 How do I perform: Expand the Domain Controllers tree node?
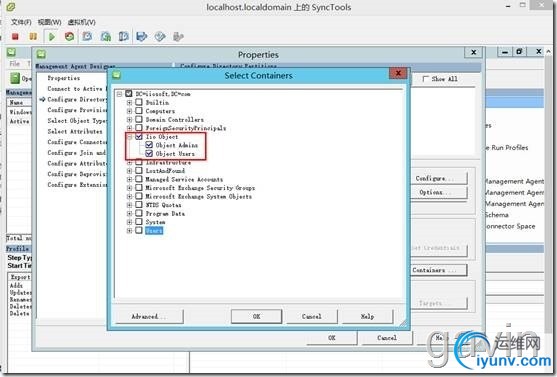[x=130, y=119]
